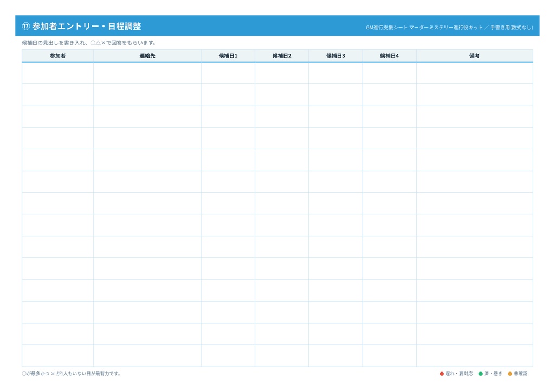Click the red 遅れ・要対応 legend dot
The image size is (555, 392).
pos(442,374)
